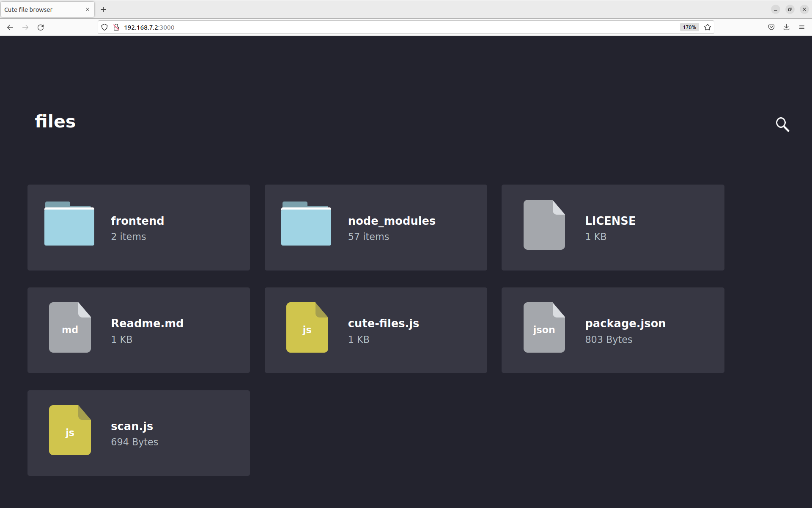812x508 pixels.
Task: Open Firefox application hamburger menu
Action: point(802,28)
